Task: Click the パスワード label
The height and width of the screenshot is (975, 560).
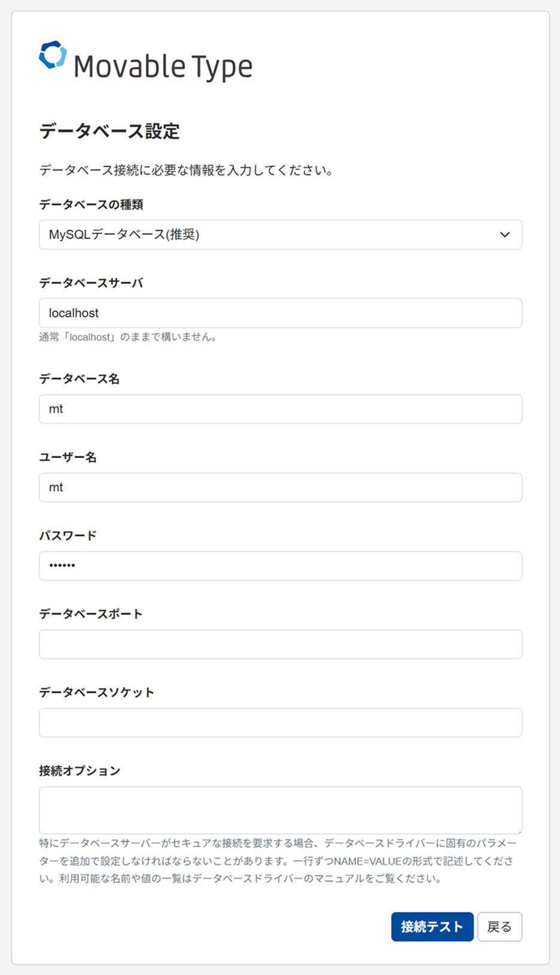Action: tap(68, 536)
